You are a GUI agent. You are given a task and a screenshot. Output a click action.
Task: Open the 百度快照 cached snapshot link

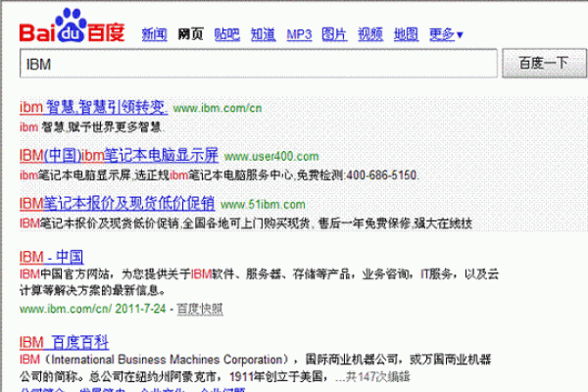(200, 309)
